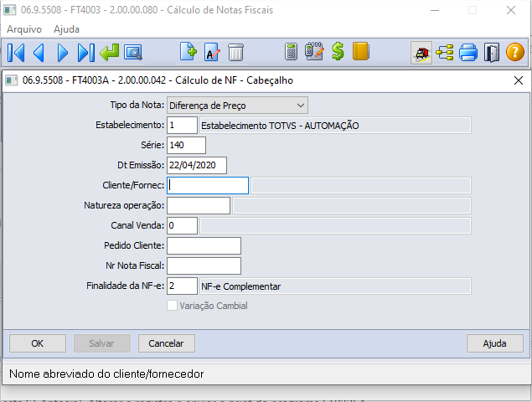The image size is (532, 402).
Task: Open the search magnifier icon
Action: pos(132,52)
